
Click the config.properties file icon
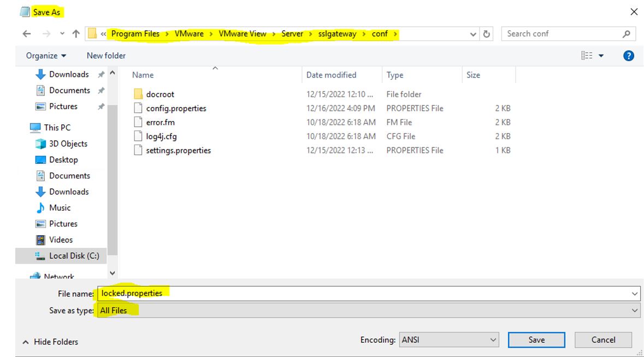coord(138,108)
